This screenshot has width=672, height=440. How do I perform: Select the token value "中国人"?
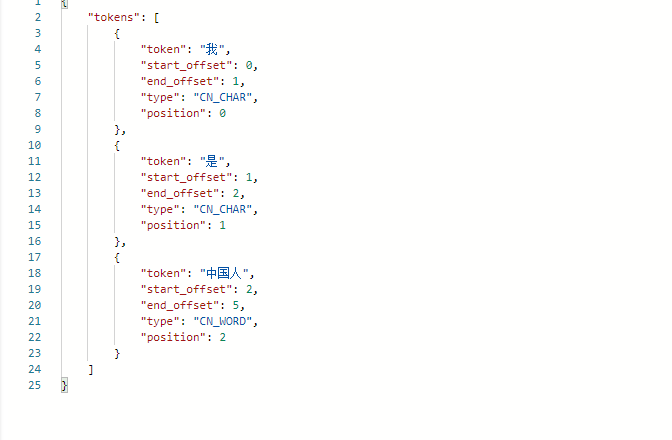224,273
